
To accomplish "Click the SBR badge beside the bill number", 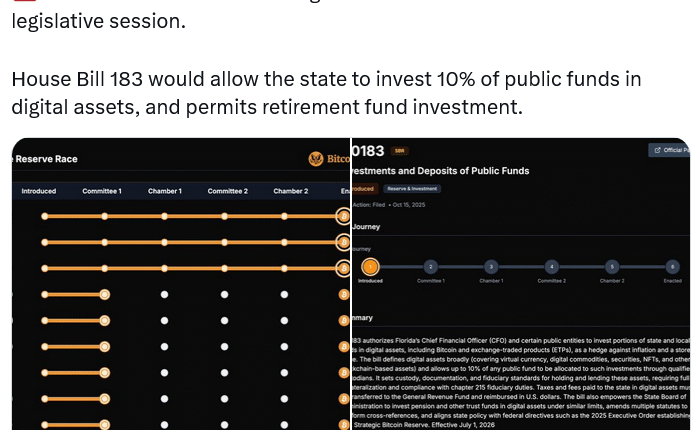I will 399,151.
